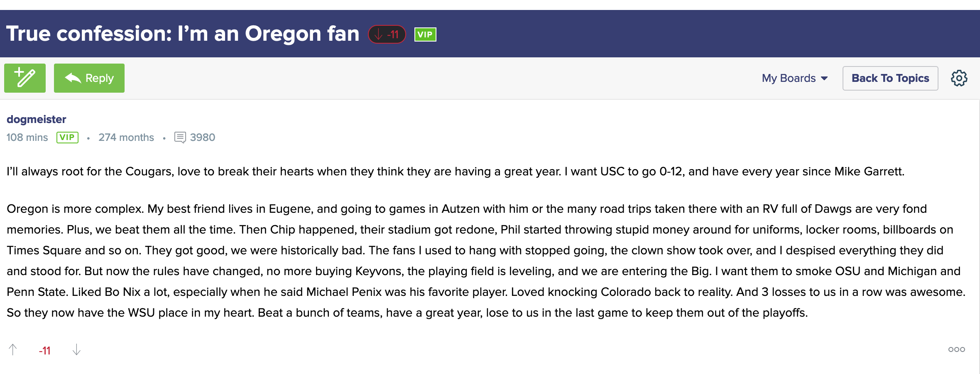
Task: Click the paragraph starting "Oregon is more complex"
Action: 486,261
